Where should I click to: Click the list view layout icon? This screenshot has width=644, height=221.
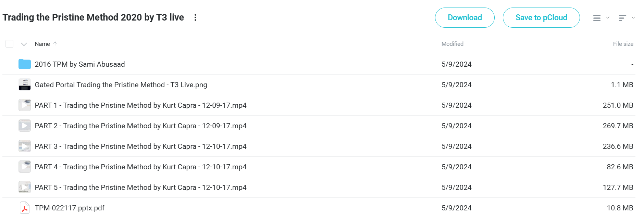pyautogui.click(x=597, y=18)
